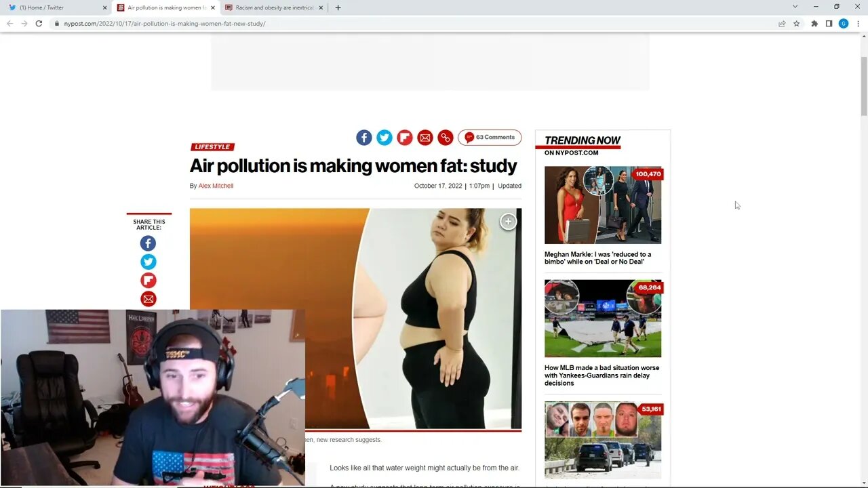Open the browser extensions puzzle icon
The width and height of the screenshot is (868, 488).
814,24
